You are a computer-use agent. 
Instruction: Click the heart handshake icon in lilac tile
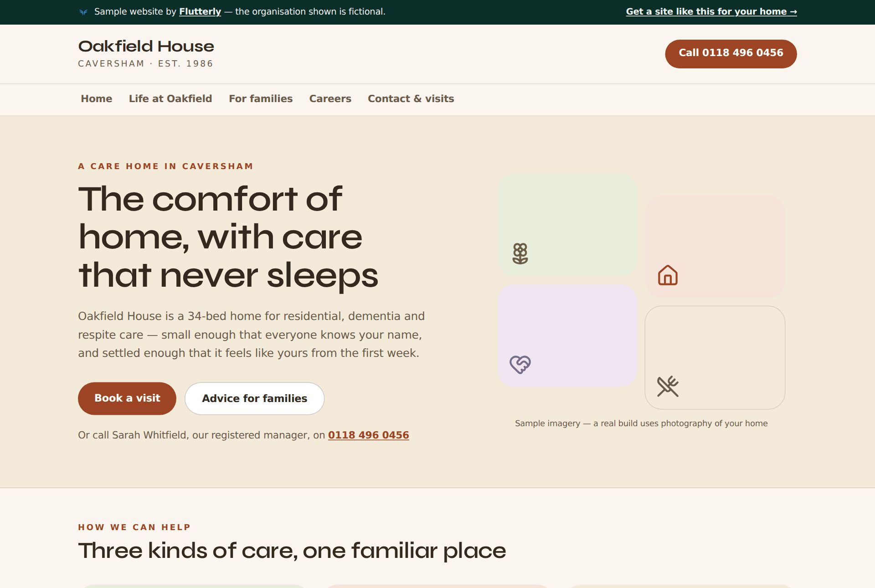(x=520, y=364)
